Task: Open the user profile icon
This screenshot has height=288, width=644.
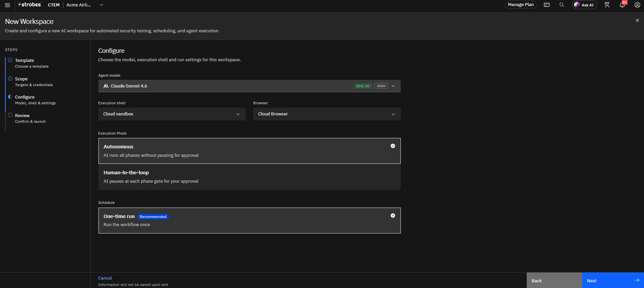Action: click(637, 5)
